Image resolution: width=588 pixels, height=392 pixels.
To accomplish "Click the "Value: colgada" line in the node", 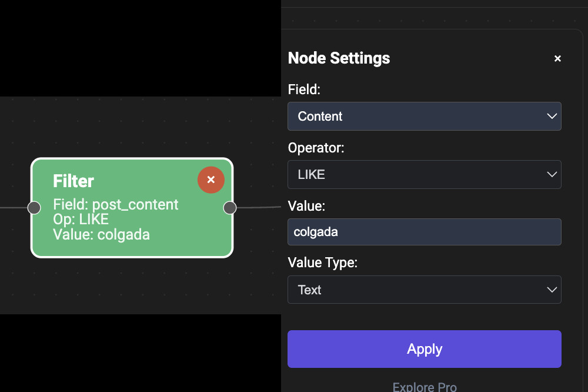I will 101,235.
